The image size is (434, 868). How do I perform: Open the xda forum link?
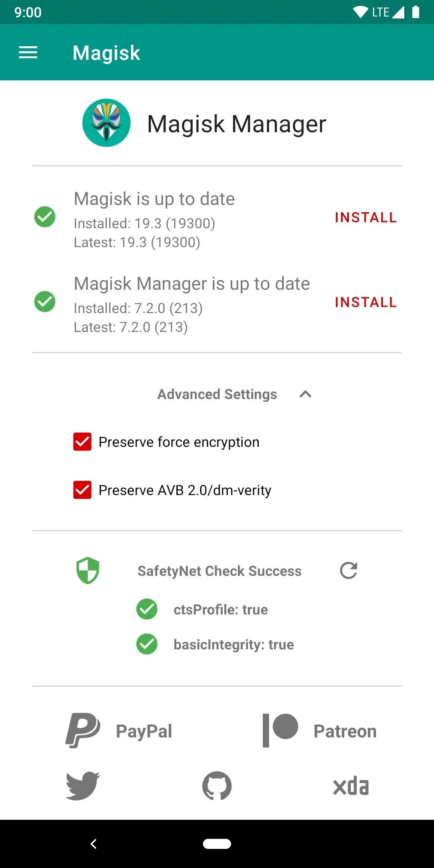tap(351, 786)
